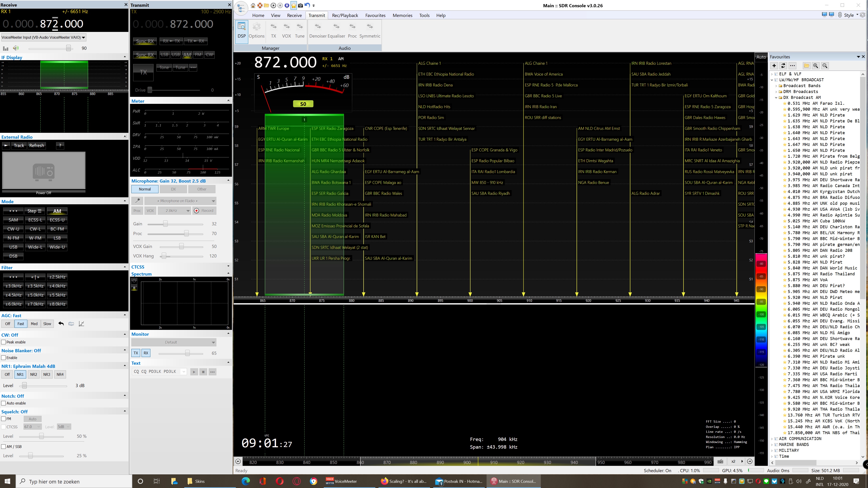Mute the receiver speaker icon
Viewport: 868px width, 488px height.
(x=16, y=48)
